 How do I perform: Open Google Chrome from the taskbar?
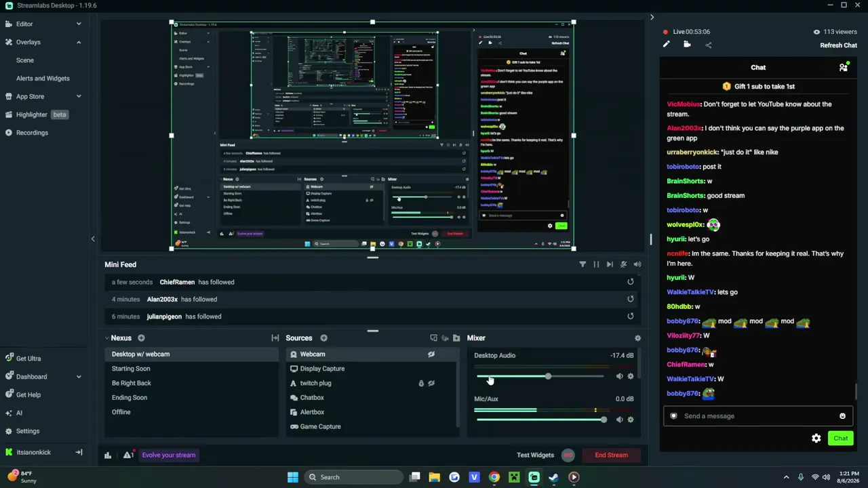(494, 477)
